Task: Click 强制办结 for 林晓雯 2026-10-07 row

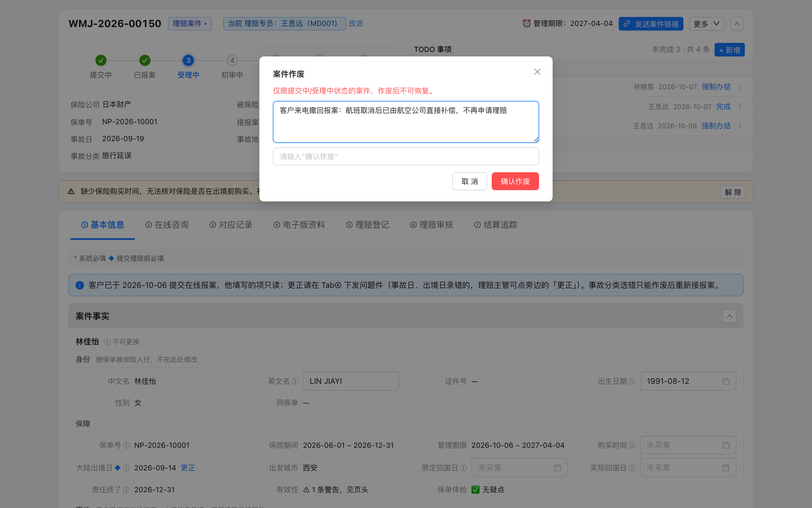Action: (716, 87)
